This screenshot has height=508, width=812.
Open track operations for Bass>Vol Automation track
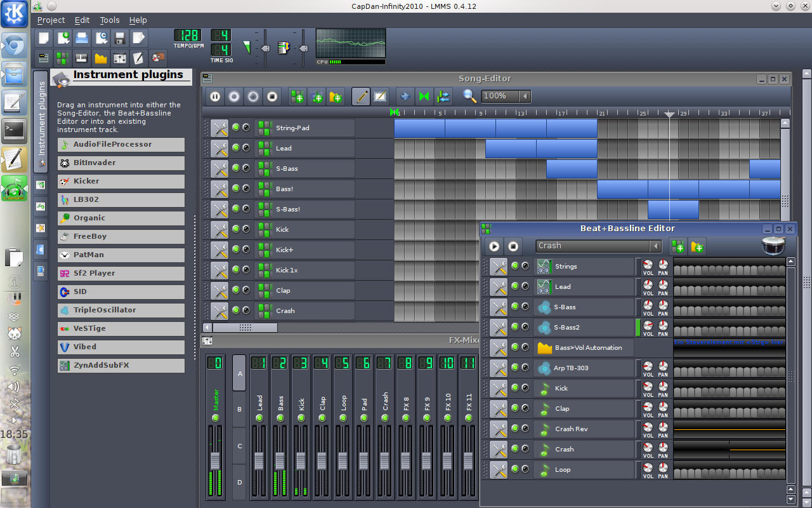point(499,347)
